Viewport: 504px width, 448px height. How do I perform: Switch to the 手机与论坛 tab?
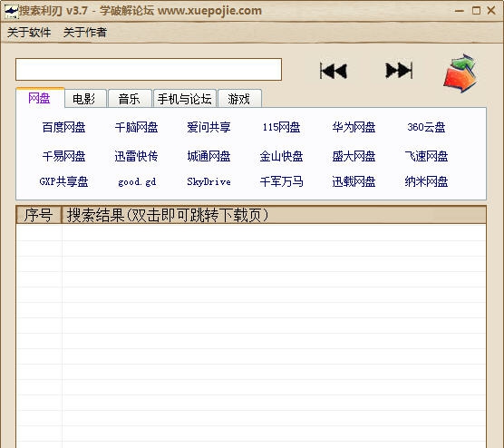[x=185, y=99]
